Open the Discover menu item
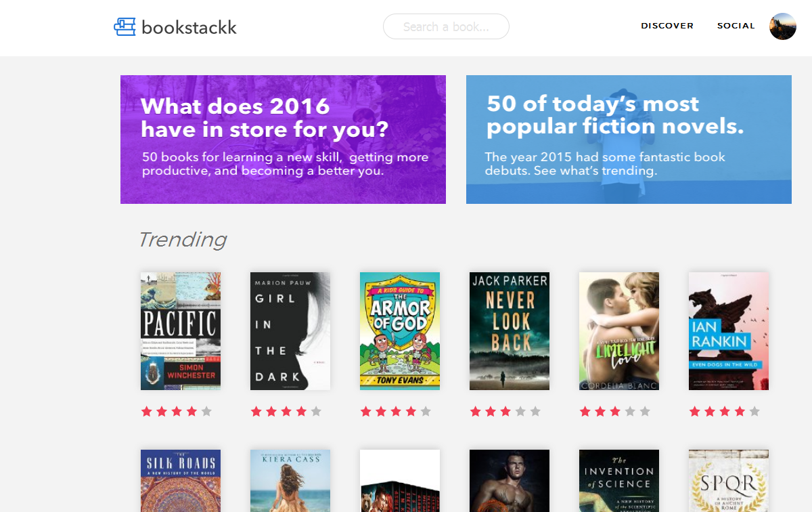Image resolution: width=812 pixels, height=512 pixels. pyautogui.click(x=667, y=26)
